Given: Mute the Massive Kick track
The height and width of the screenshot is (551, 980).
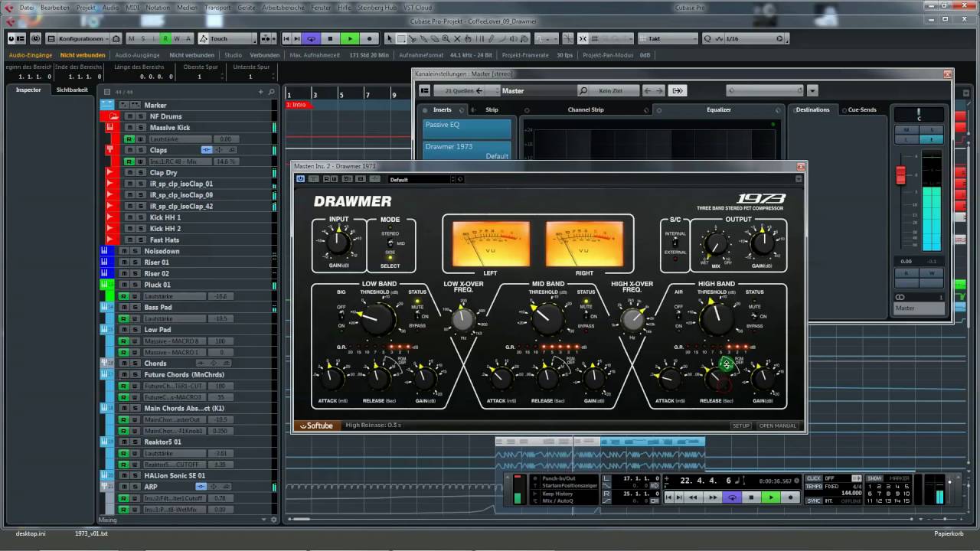Looking at the screenshot, I should pyautogui.click(x=129, y=128).
